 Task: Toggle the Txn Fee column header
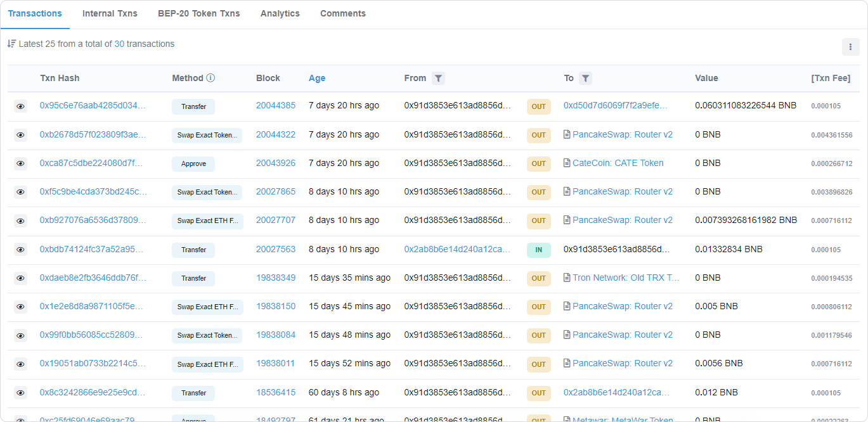[831, 78]
